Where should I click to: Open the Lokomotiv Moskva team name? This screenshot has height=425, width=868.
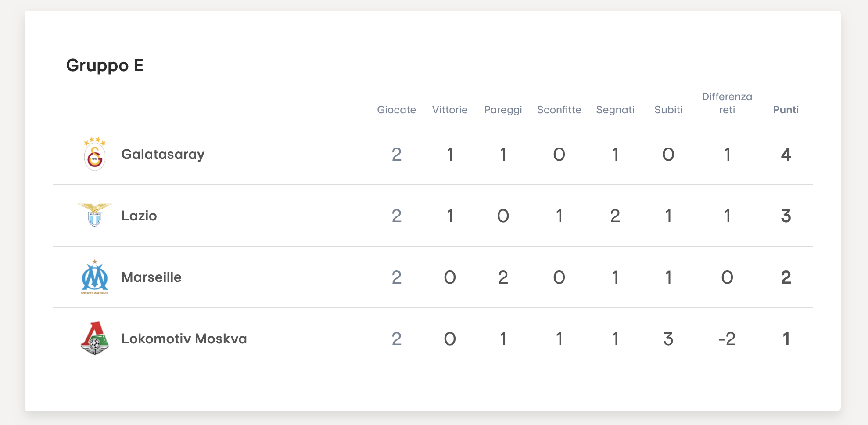(x=184, y=339)
